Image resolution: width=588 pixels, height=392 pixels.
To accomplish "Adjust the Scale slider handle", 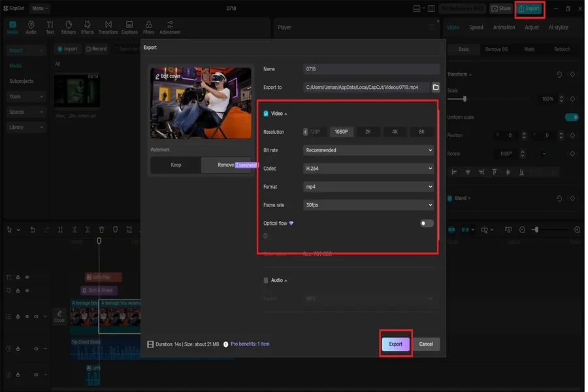I will coord(465,99).
